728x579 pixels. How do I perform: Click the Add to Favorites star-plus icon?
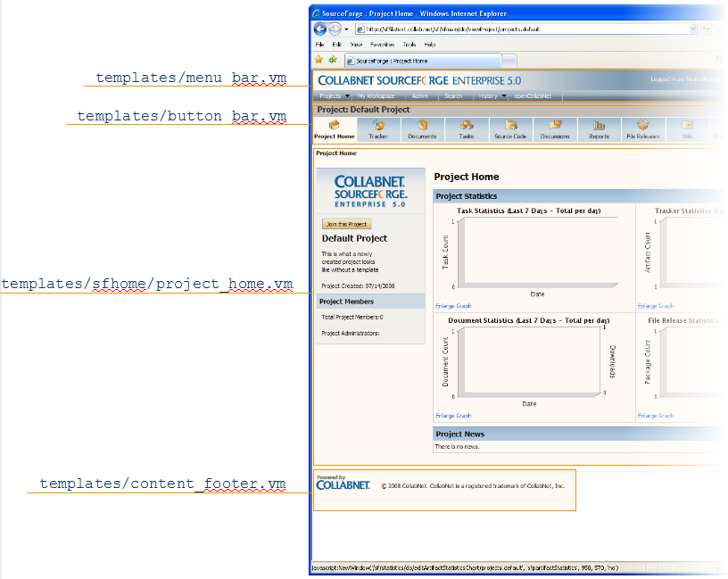[x=333, y=60]
